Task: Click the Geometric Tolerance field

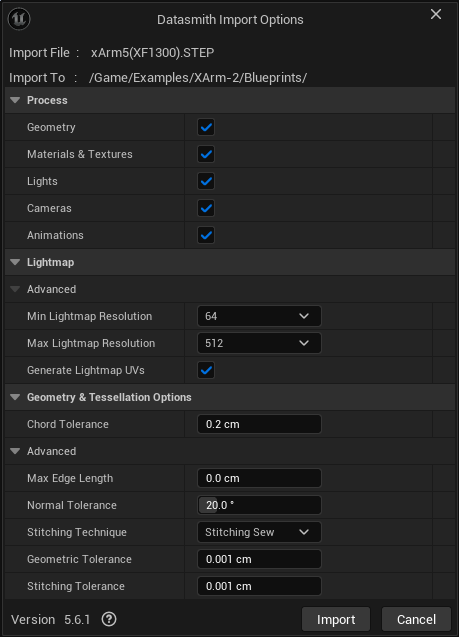Action: coord(259,559)
